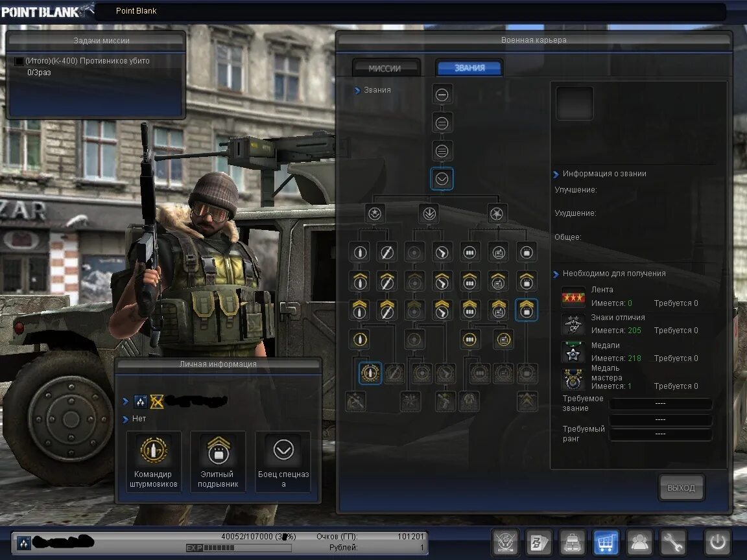
Task: Click the Боец спецназа title slot
Action: pyautogui.click(x=283, y=461)
